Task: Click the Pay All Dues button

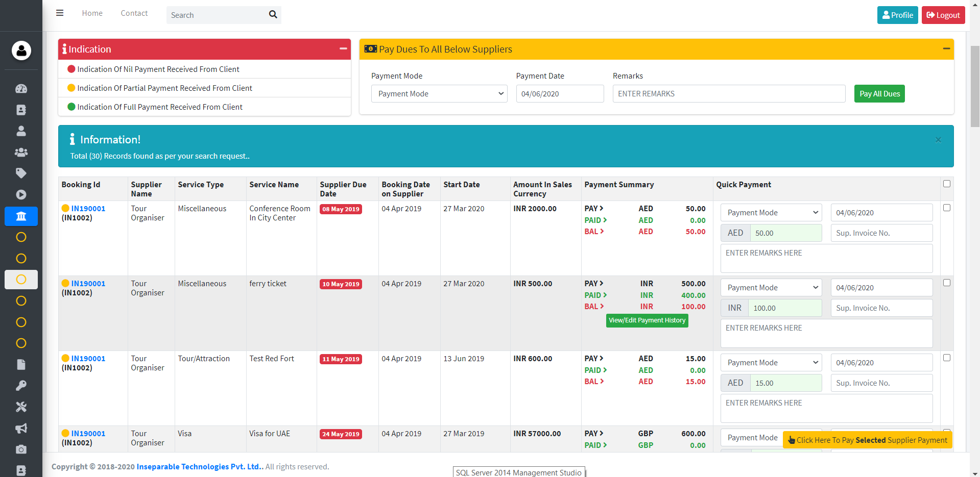Action: (879, 94)
